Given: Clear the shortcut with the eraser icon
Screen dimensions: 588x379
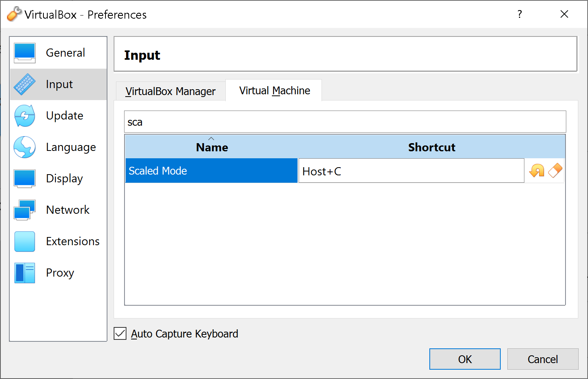Looking at the screenshot, I should point(555,171).
